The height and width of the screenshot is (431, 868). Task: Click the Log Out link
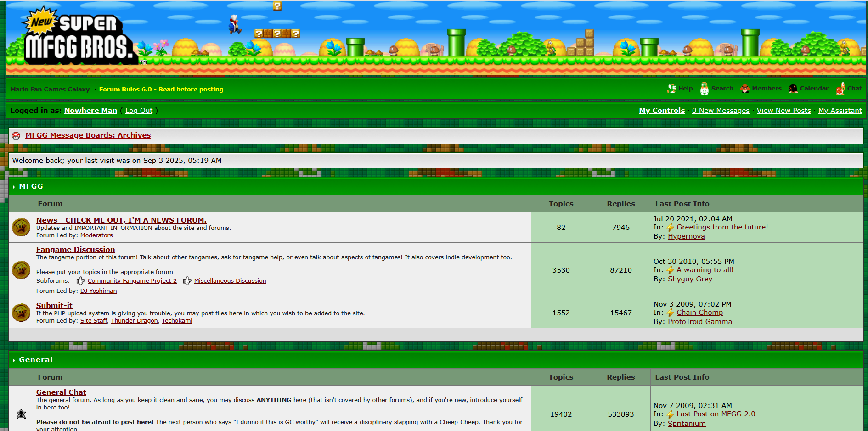pyautogui.click(x=139, y=111)
